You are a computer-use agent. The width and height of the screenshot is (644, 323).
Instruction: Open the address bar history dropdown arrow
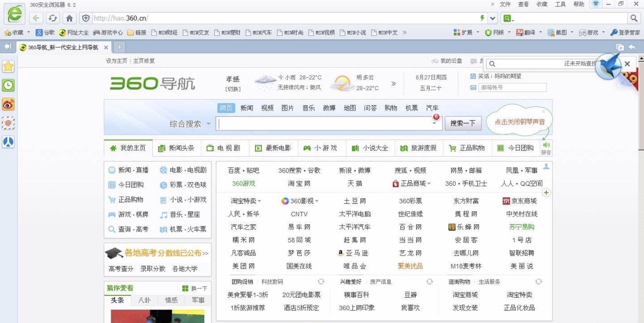(492, 18)
